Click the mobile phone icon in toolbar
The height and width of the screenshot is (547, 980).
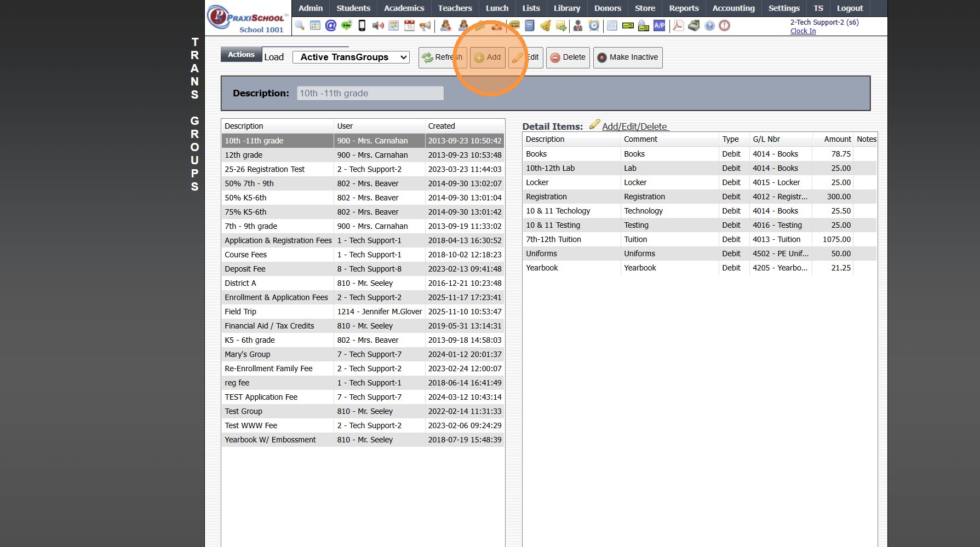pos(362,26)
